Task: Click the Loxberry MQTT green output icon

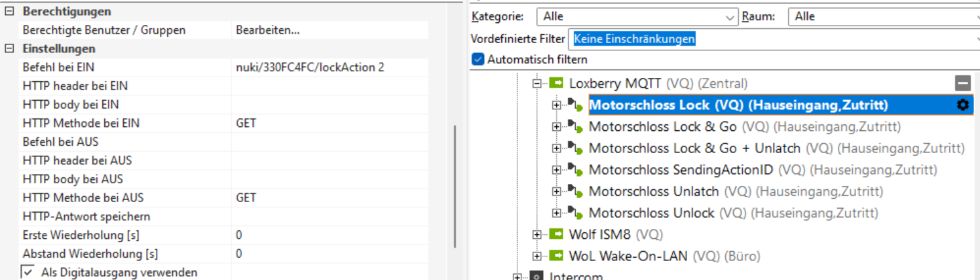Action: (x=556, y=83)
